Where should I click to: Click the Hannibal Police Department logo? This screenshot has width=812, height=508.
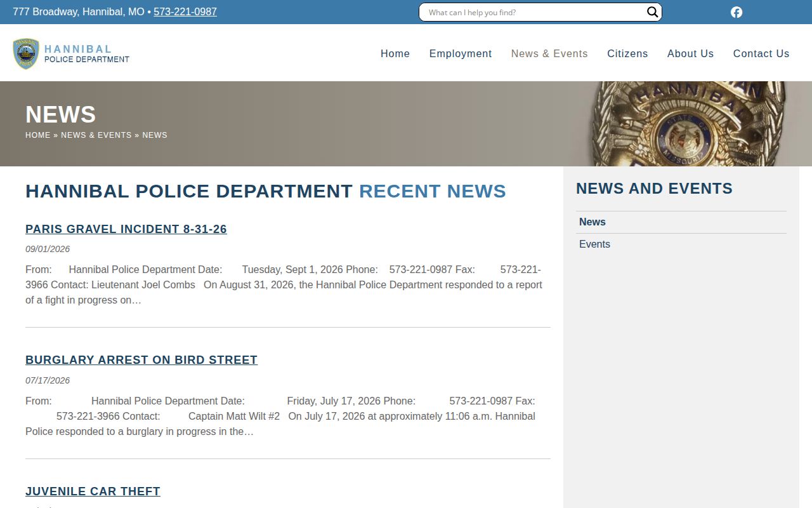pyautogui.click(x=71, y=54)
